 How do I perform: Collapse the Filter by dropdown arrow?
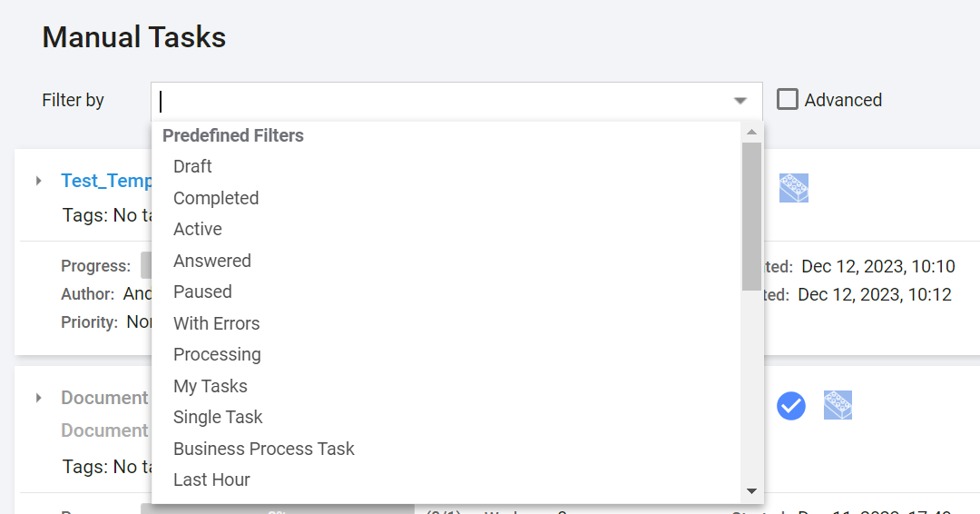[x=740, y=101]
